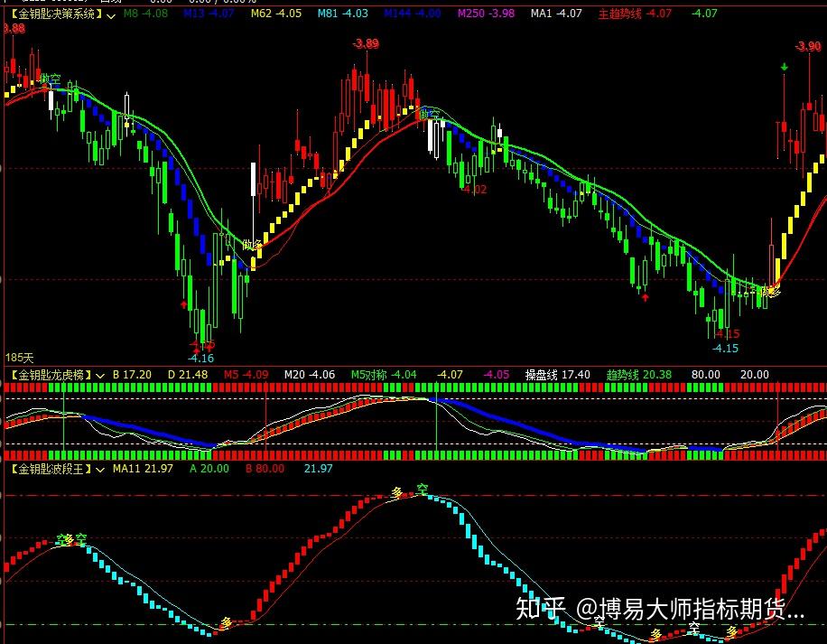Click the D 21.48 value
Screen dimensions: 827x644
coord(188,375)
